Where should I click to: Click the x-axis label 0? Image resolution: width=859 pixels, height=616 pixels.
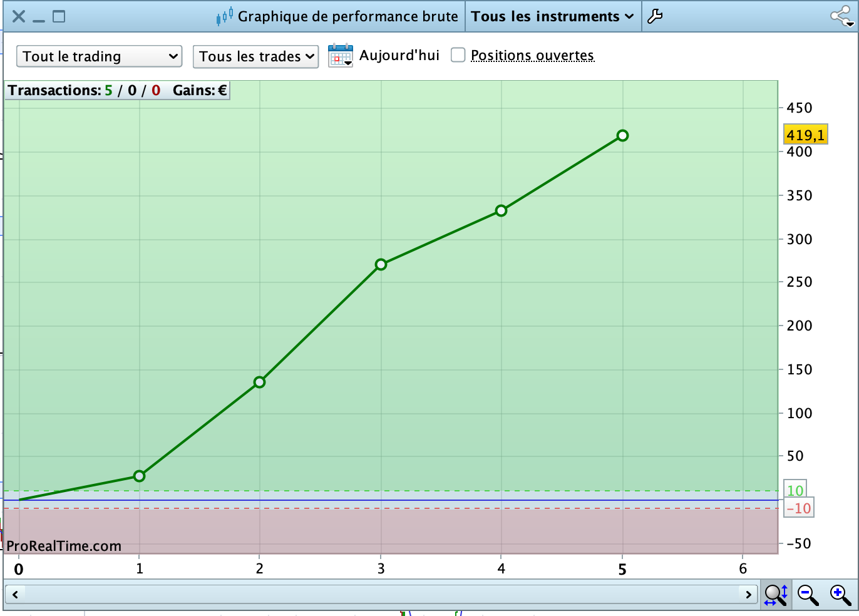click(19, 569)
